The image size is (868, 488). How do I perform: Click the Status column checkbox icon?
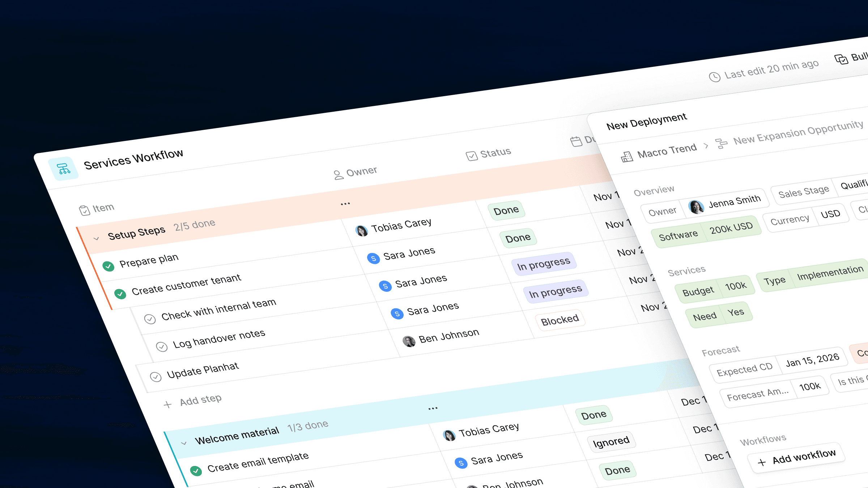pos(471,156)
